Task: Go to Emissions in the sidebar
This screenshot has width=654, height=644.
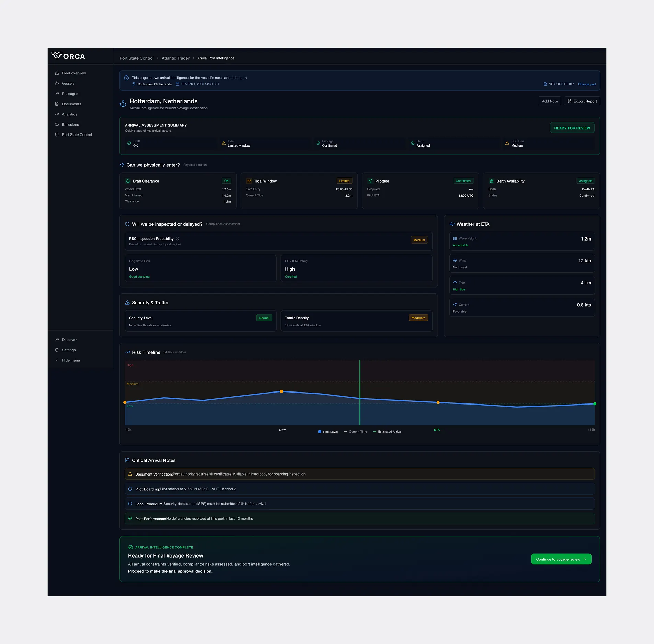Action: (70, 125)
